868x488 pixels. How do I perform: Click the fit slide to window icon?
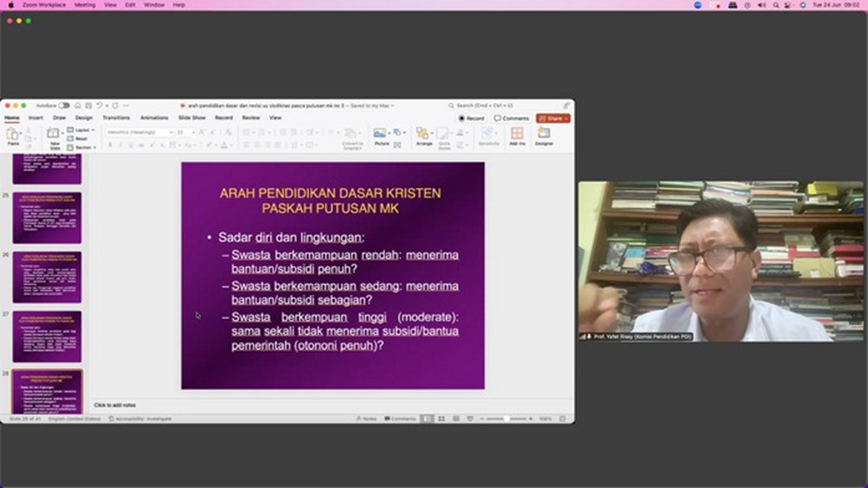(x=563, y=419)
